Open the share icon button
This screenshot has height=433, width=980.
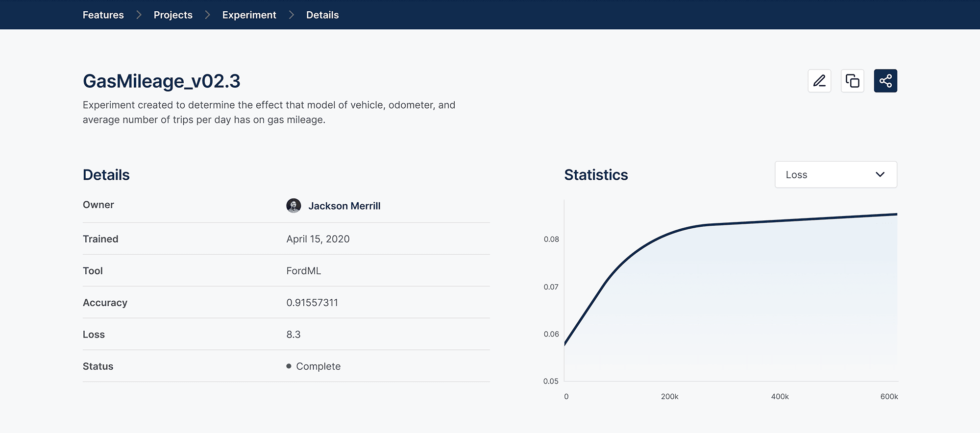(885, 81)
